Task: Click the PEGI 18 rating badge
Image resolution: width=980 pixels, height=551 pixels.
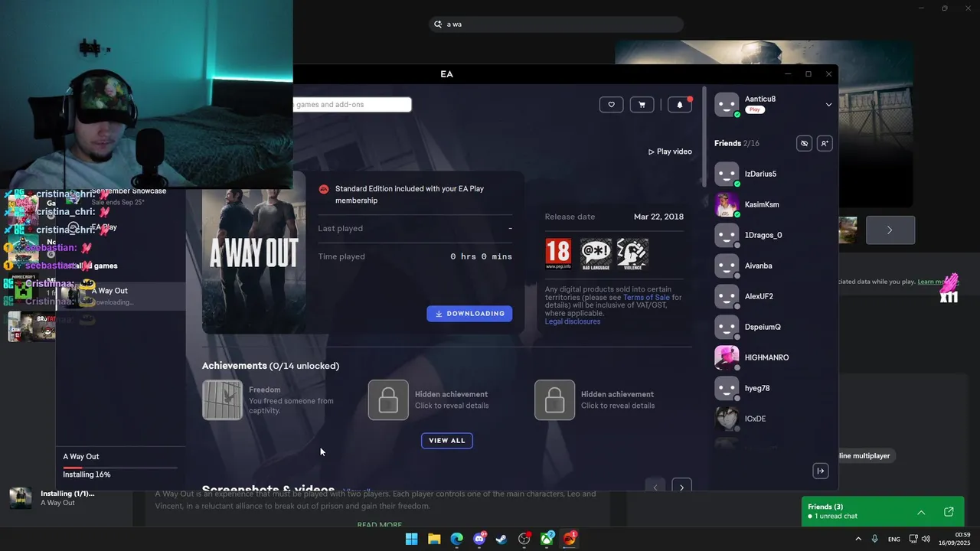Action: coord(558,254)
